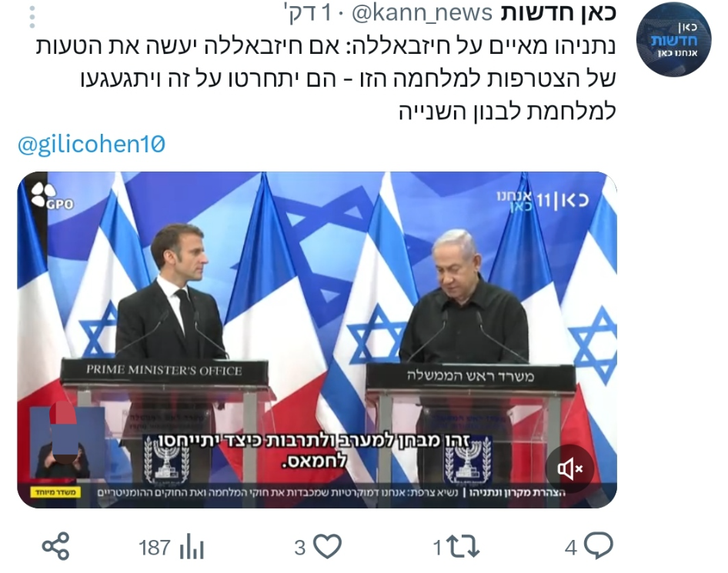Share the tweet with the share icon
The image size is (728, 573).
click(55, 546)
